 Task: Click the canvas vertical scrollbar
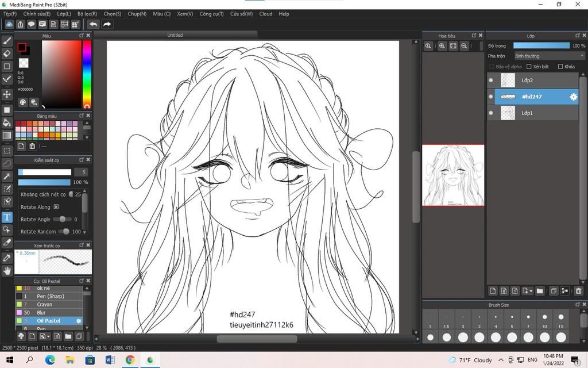tap(416, 187)
